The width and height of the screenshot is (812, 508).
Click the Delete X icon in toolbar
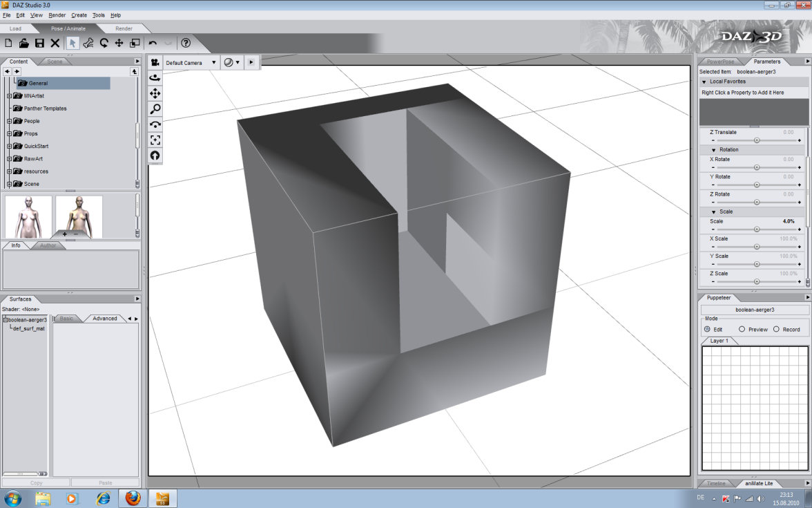click(x=55, y=43)
